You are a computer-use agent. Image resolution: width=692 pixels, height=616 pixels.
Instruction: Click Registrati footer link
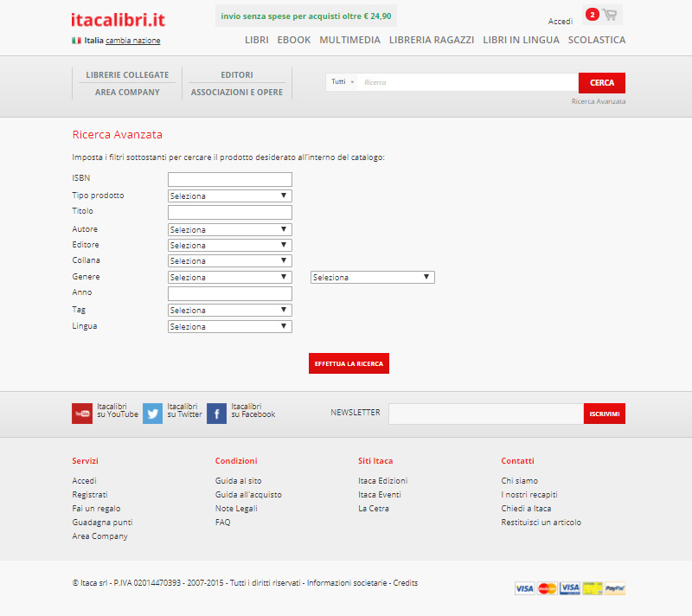pyautogui.click(x=90, y=495)
